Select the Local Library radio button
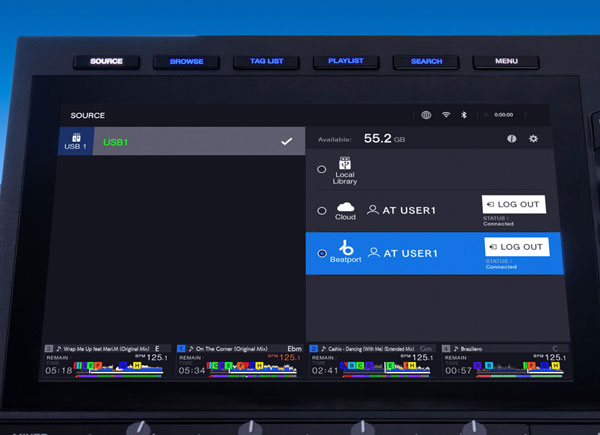The width and height of the screenshot is (600, 435). click(321, 169)
